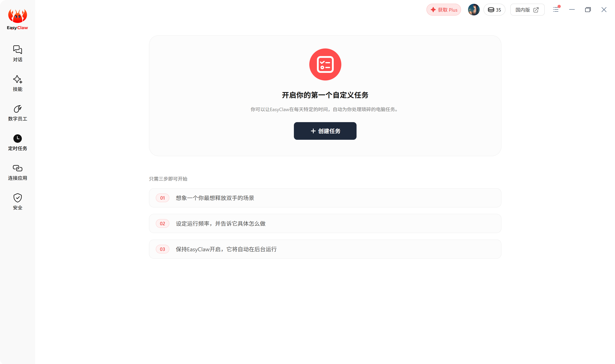Click the heading 开启你的第一个自定义任务
The image size is (615, 364).
(325, 95)
